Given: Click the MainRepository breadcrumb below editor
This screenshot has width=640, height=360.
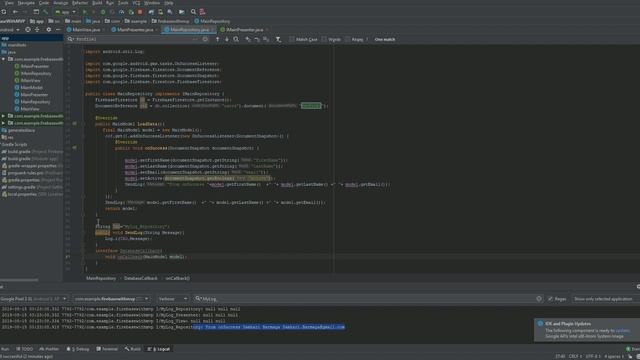Looking at the screenshot, I should (101, 278).
